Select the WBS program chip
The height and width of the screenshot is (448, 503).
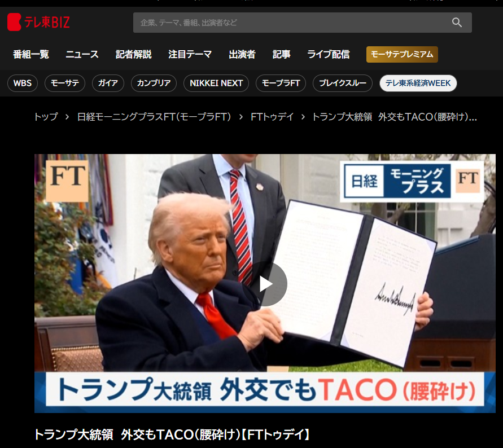[x=23, y=83]
